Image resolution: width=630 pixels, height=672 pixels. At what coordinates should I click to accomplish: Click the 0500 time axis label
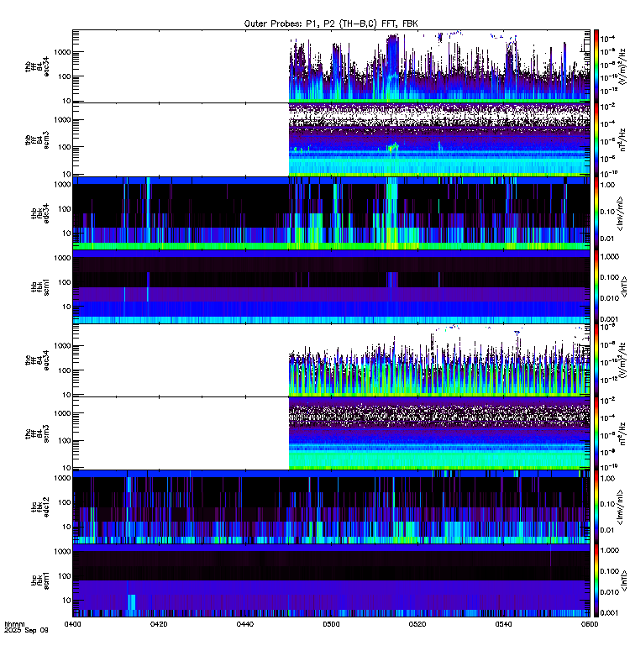pos(331,624)
